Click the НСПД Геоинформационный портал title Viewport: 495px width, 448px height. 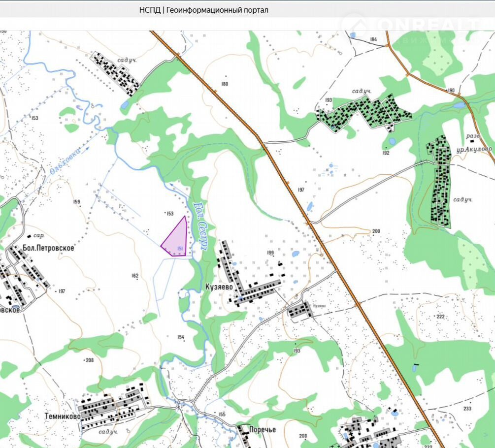(204, 10)
